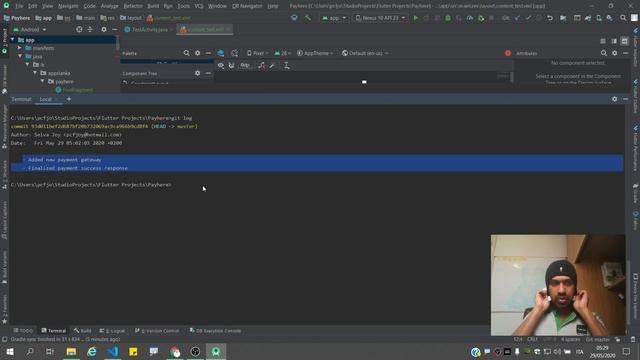Select the appslanka package in tree

point(59,73)
